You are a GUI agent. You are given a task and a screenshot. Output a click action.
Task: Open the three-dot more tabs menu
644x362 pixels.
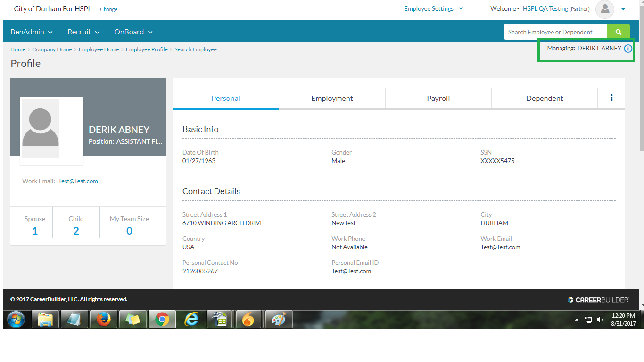[x=611, y=98]
